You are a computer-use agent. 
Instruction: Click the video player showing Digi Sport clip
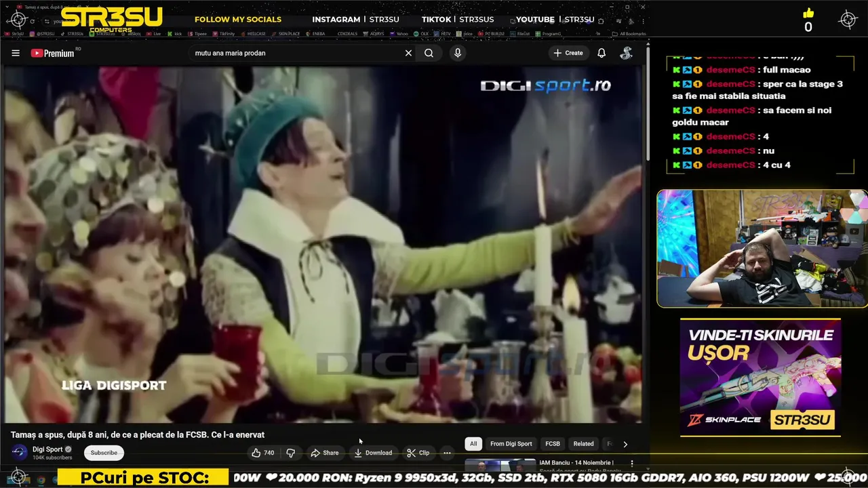point(321,244)
